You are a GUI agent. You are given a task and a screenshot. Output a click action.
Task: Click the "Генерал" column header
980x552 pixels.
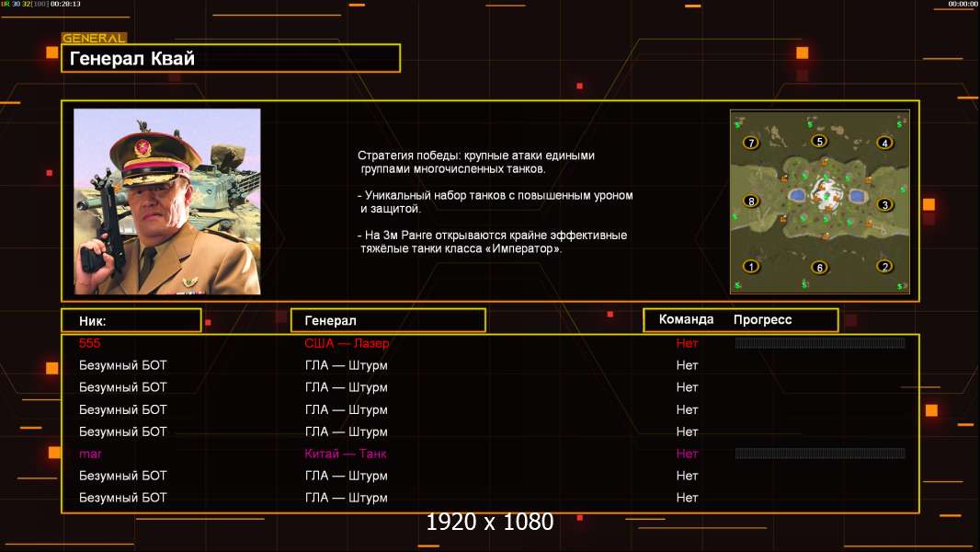coord(388,321)
